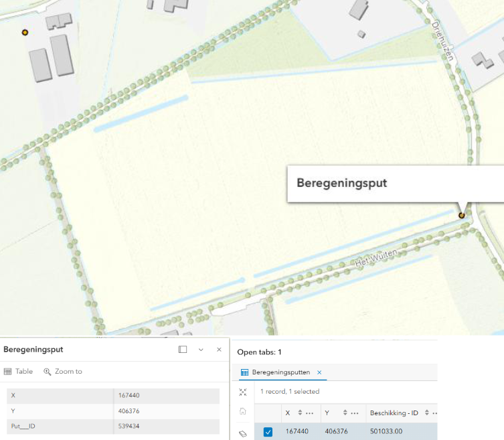This screenshot has width=504, height=440.
Task: Dock the Beregeningsput popup panel
Action: pyautogui.click(x=183, y=350)
